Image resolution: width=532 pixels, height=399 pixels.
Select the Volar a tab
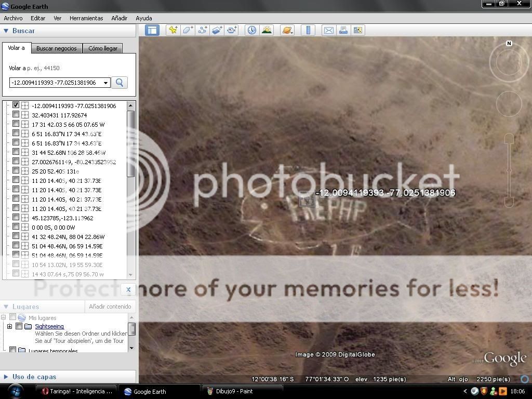pos(16,48)
